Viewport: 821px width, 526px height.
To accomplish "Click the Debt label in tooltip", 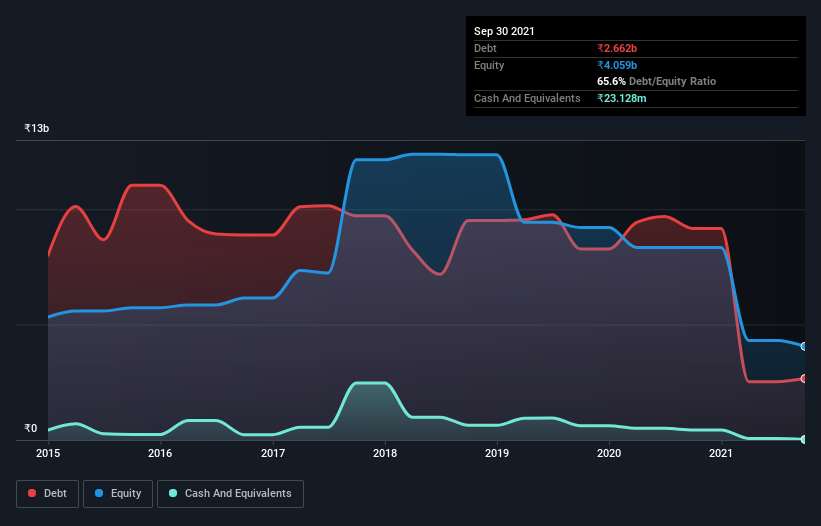I will point(485,48).
